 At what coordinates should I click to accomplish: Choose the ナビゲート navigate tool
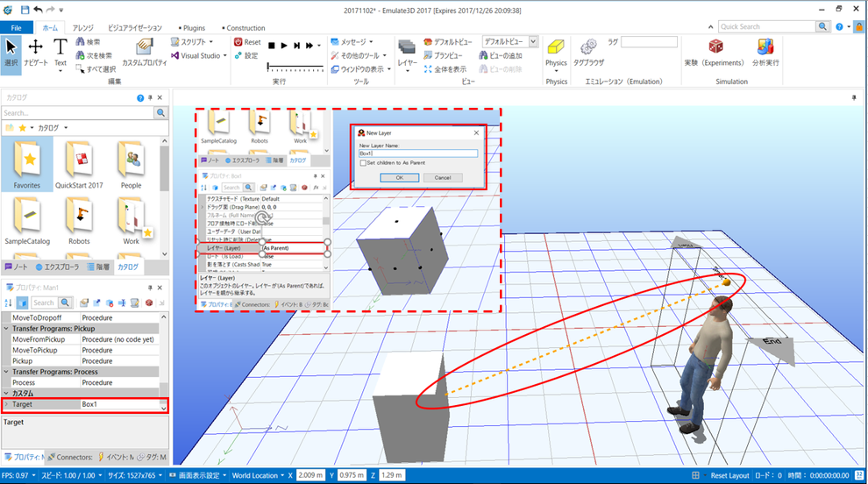click(x=35, y=53)
